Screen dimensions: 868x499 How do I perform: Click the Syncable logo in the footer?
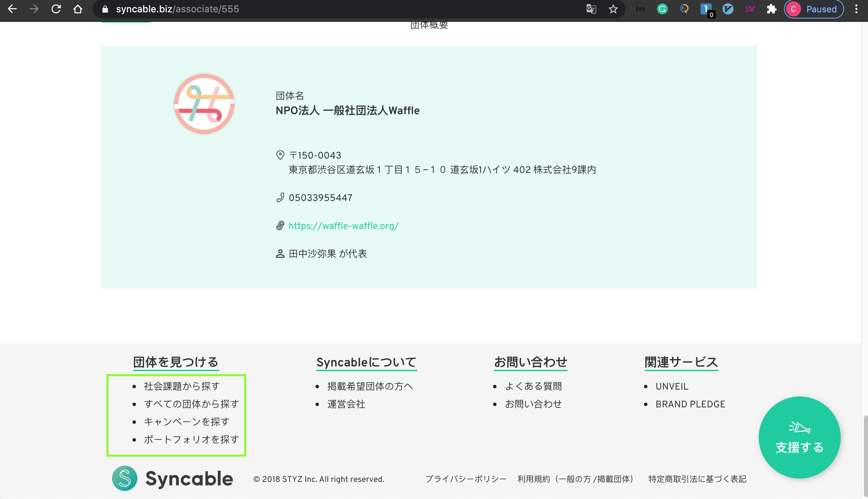coord(172,478)
